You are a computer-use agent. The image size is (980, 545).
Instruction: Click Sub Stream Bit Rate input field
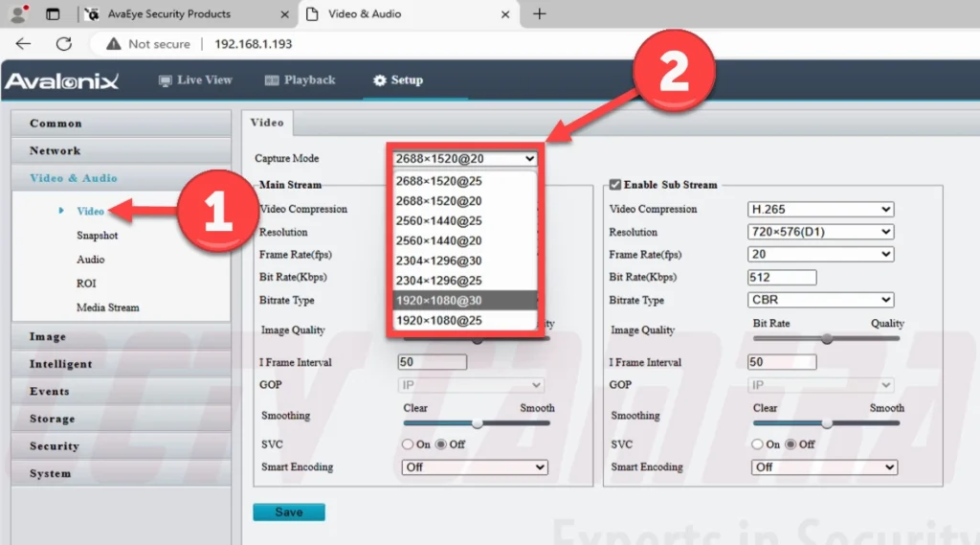(x=782, y=278)
